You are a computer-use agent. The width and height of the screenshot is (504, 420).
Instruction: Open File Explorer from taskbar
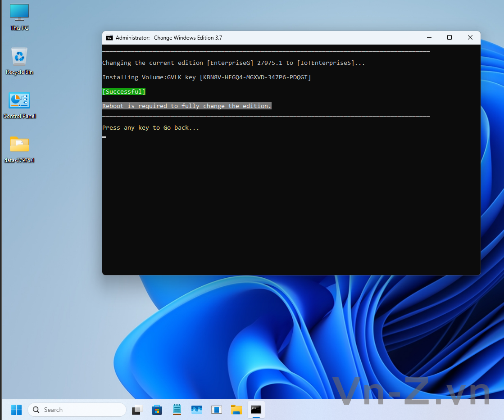click(x=236, y=410)
